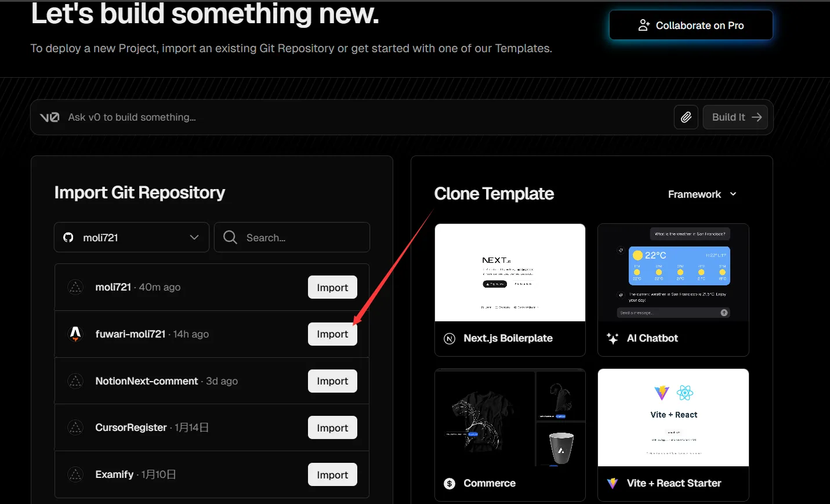Click the AI Chatbot sparkle icon
This screenshot has height=504, width=830.
[612, 339]
